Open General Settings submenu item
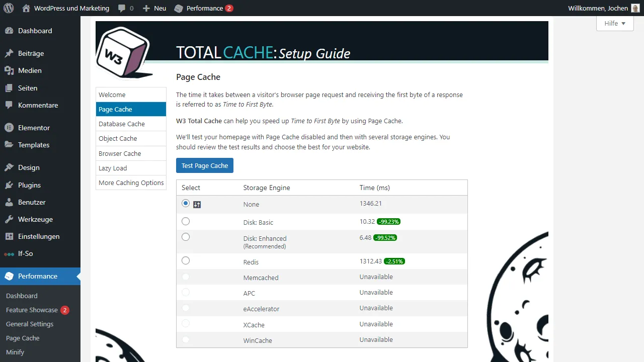This screenshot has width=644, height=362. 30,324
